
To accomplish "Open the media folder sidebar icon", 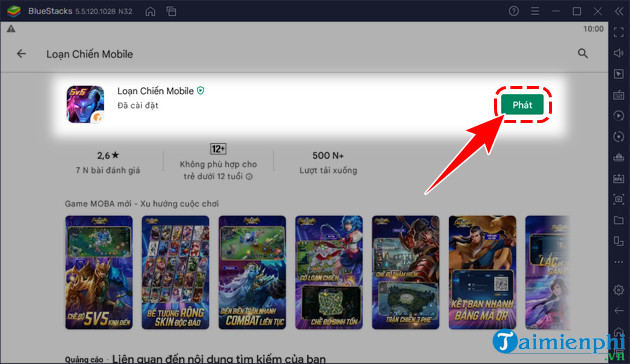I will coord(618,220).
